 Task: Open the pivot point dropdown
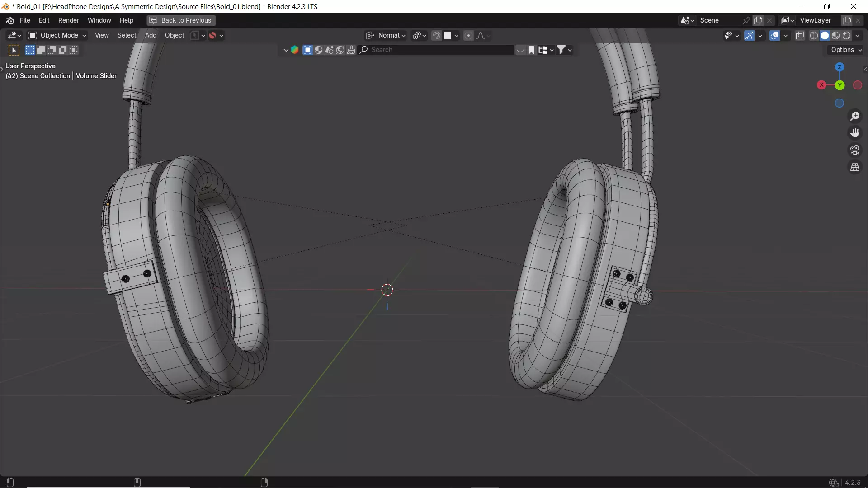click(x=420, y=35)
